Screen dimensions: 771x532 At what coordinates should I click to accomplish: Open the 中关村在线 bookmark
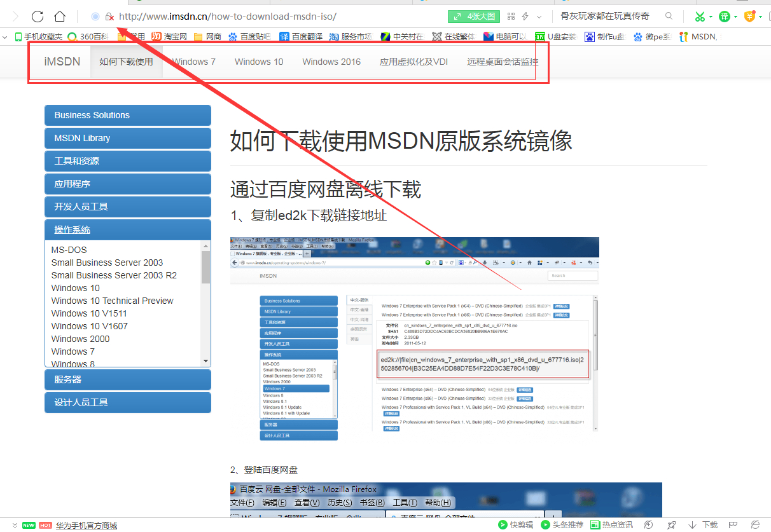(x=402, y=37)
